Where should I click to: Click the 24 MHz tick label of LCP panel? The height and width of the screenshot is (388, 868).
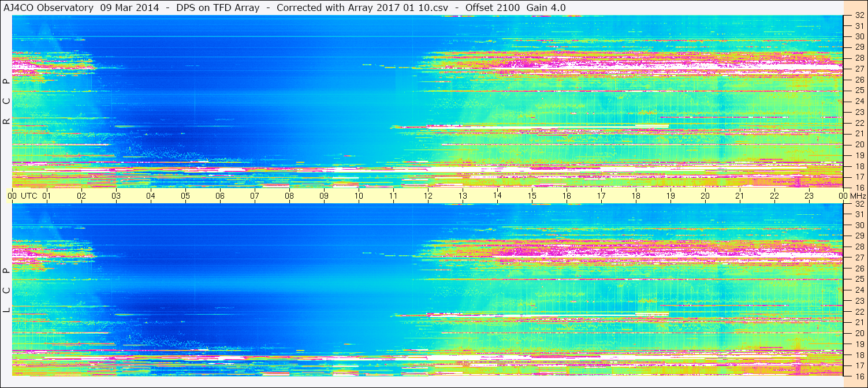(x=859, y=290)
